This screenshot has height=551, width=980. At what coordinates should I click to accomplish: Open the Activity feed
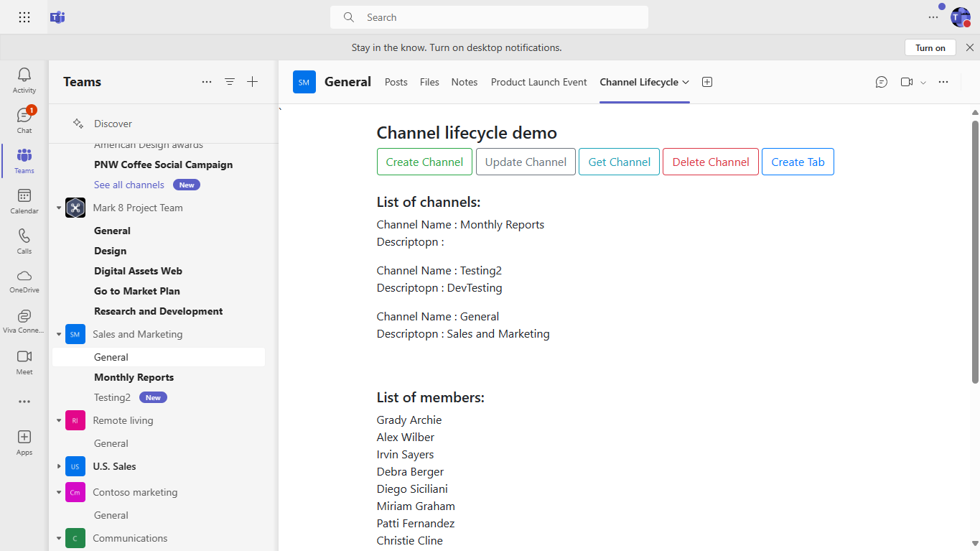tap(24, 80)
